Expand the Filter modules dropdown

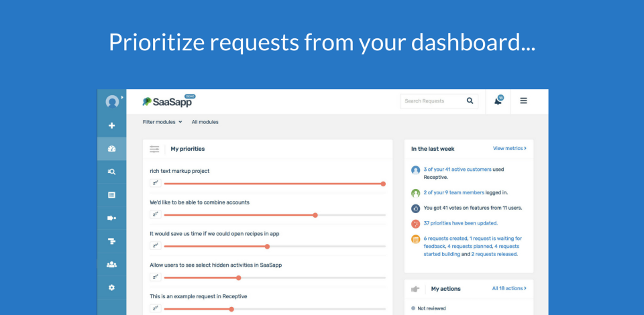click(162, 122)
